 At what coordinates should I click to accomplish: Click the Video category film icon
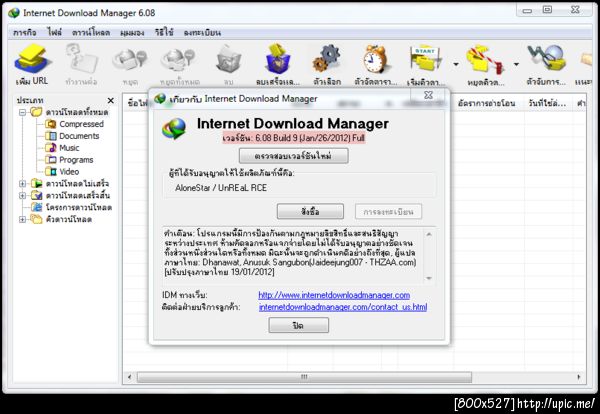click(51, 171)
